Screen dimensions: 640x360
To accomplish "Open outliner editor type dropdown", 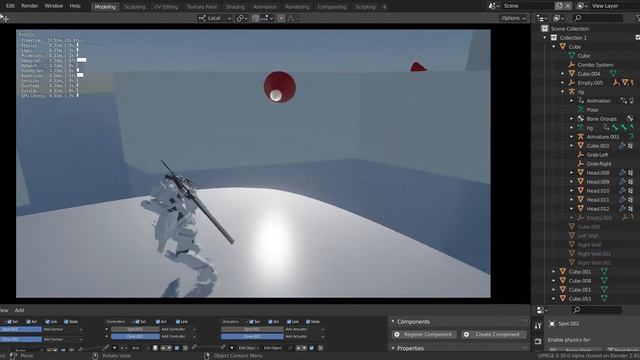I will [x=542, y=18].
